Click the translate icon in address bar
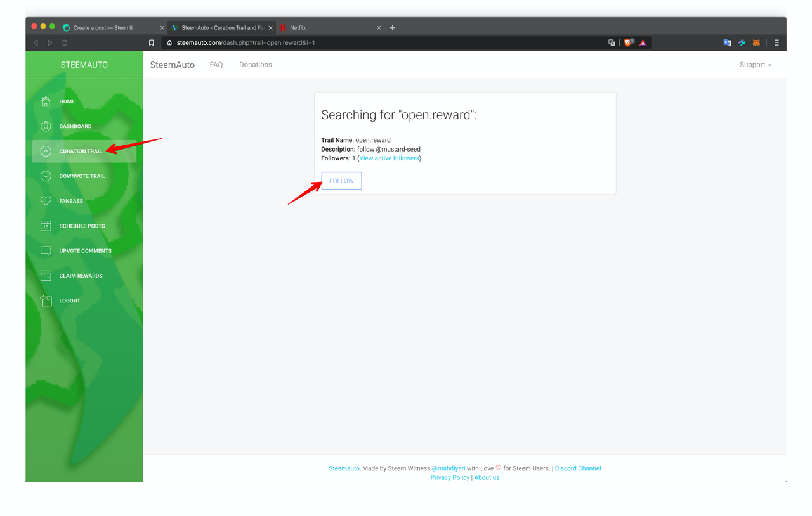Screen dimensions: 812x516 click(612, 42)
